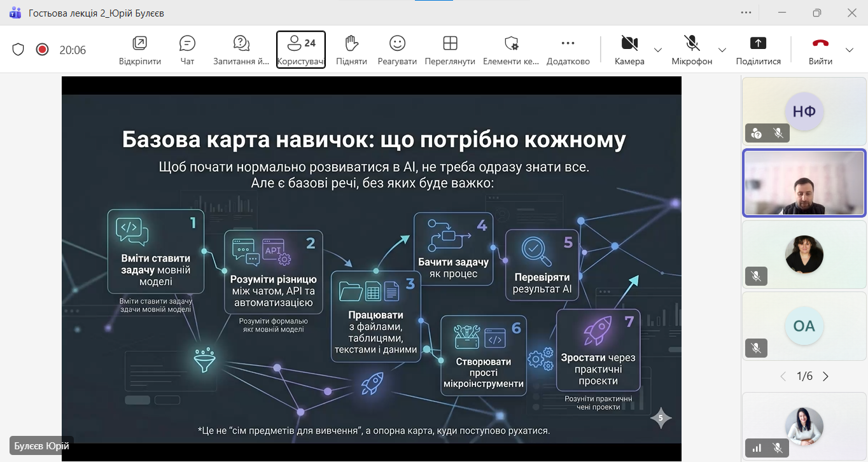Expand the microphone options dropdown arrow
The image size is (868, 462).
pos(722,50)
